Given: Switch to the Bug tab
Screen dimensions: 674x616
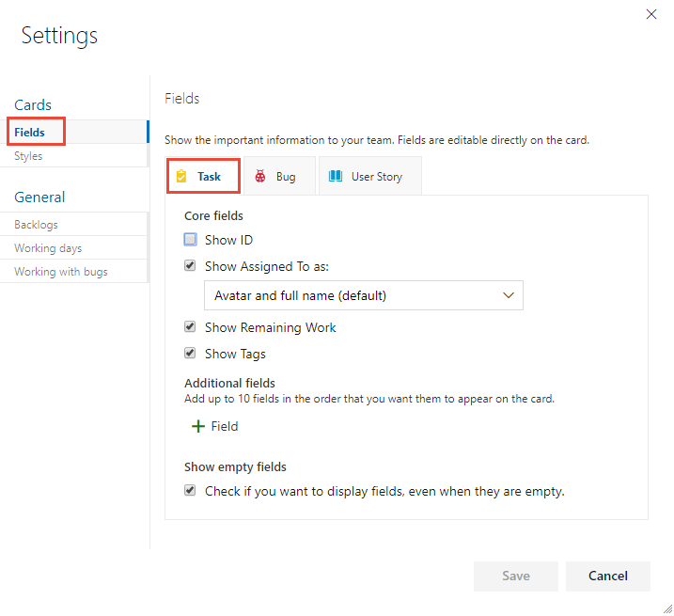Looking at the screenshot, I should [279, 177].
